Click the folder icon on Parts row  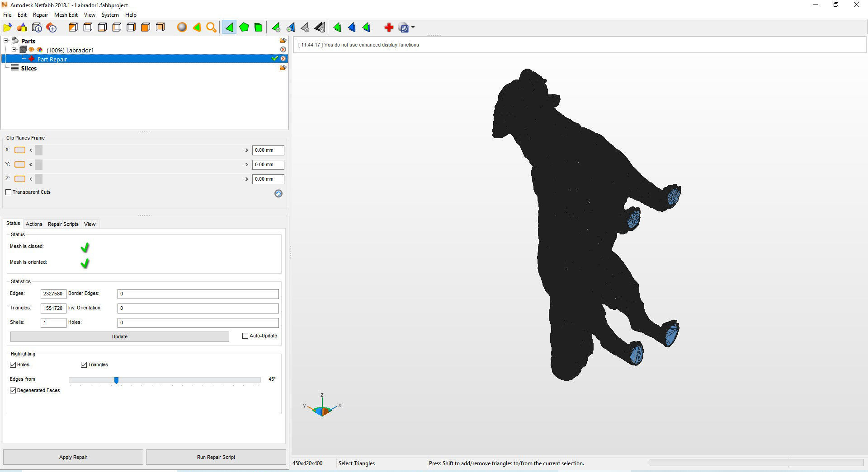(x=283, y=41)
